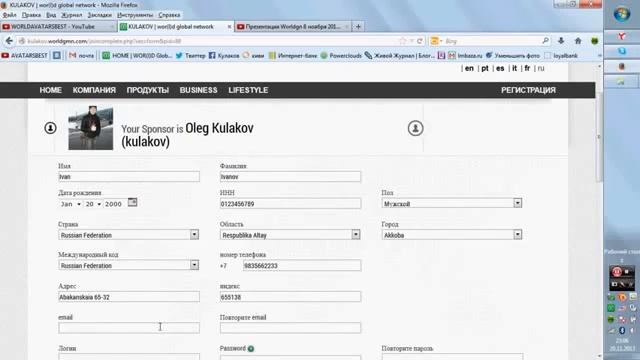Open the downloads arrow icon
640x360 pixels.
561,40
